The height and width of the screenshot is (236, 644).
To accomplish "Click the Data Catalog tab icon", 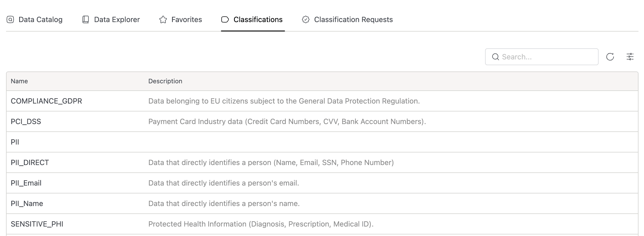I will [x=10, y=19].
